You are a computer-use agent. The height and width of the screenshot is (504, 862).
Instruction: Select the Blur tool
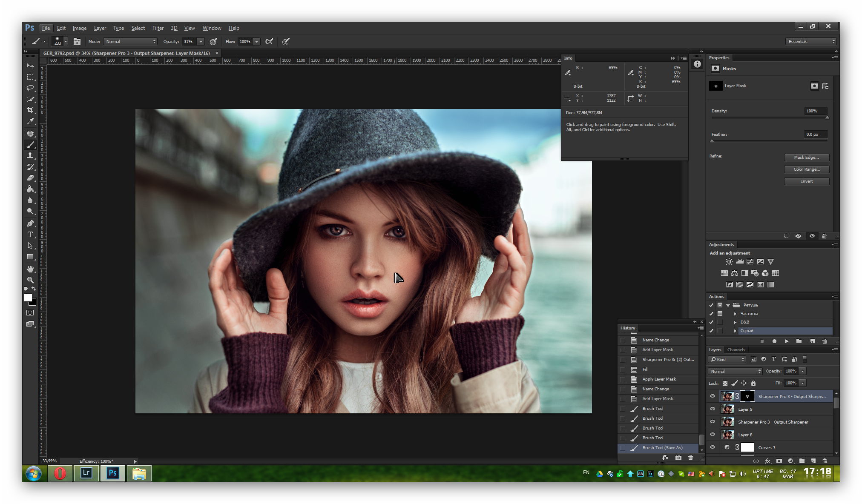tap(30, 200)
